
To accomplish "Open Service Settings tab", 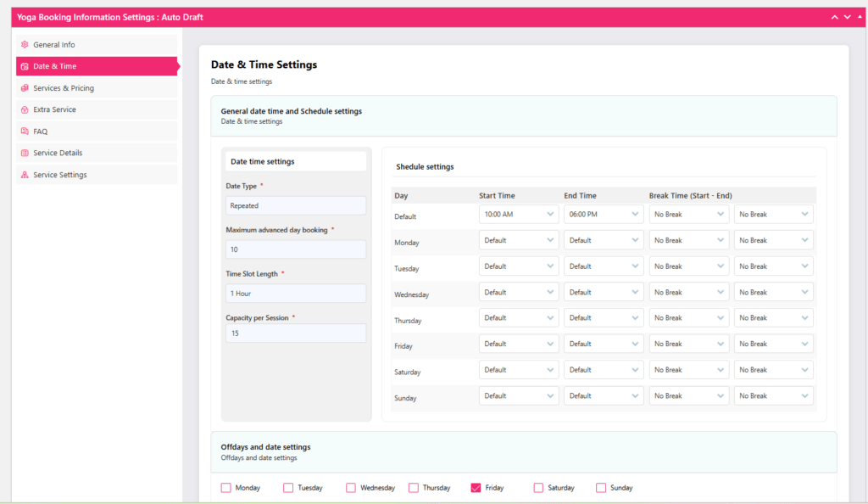I will click(97, 175).
